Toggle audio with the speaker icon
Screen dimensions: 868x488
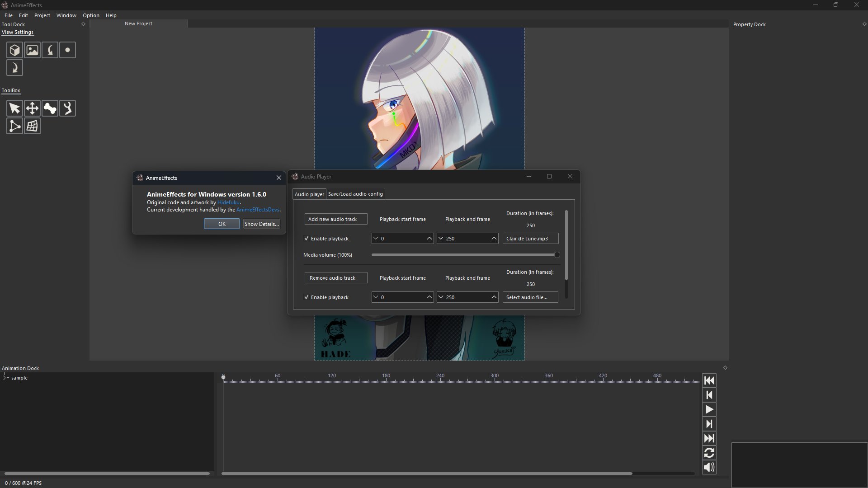[x=709, y=467]
